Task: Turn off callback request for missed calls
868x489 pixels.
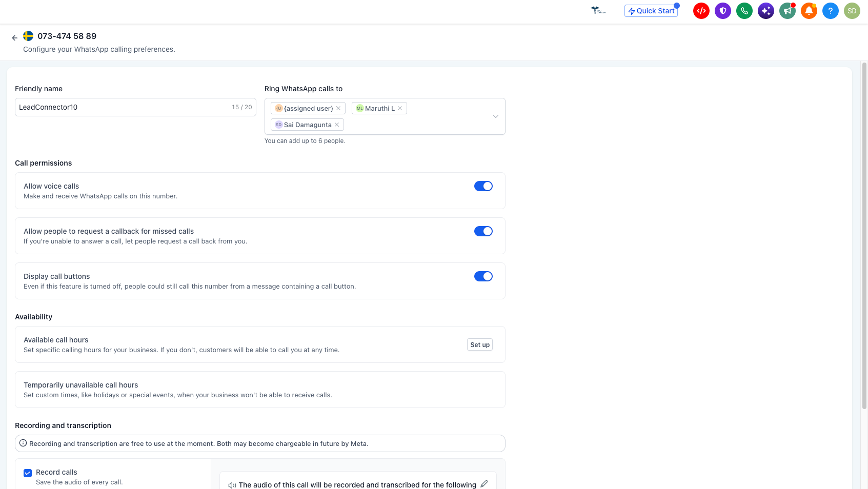Action: (483, 231)
